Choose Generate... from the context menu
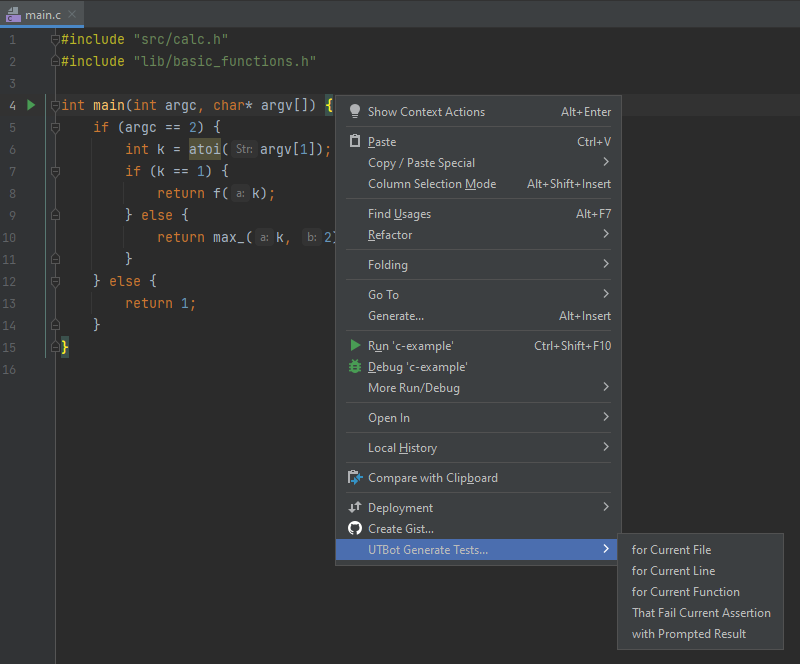This screenshot has height=664, width=800. tap(396, 316)
